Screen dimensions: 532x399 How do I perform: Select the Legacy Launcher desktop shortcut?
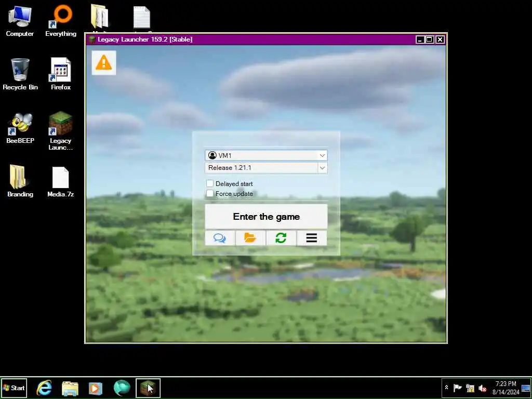(x=60, y=131)
